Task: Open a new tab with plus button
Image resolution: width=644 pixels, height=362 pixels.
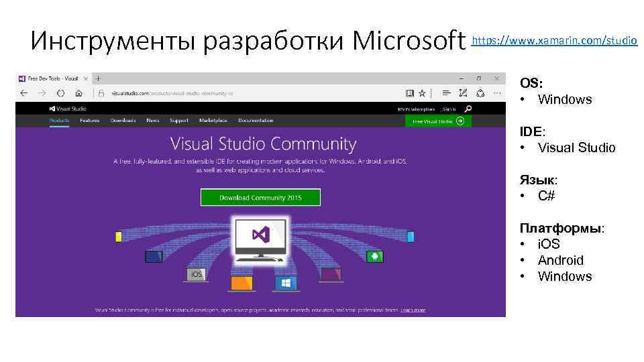Action: pos(98,78)
